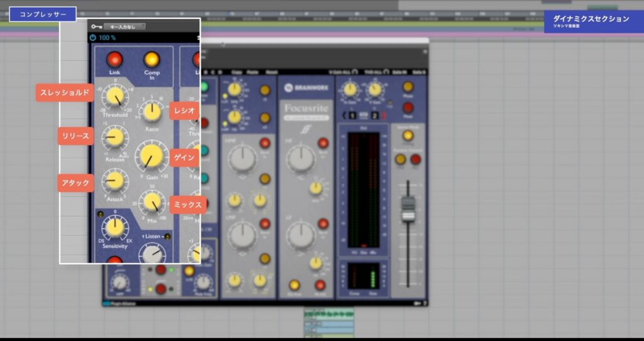Click Copy in plugin toolbar
The height and width of the screenshot is (341, 644).
tap(236, 72)
